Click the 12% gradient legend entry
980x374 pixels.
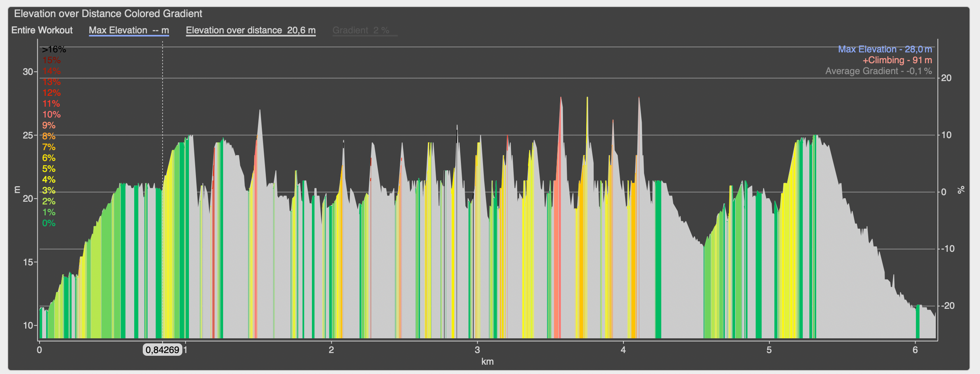(52, 93)
